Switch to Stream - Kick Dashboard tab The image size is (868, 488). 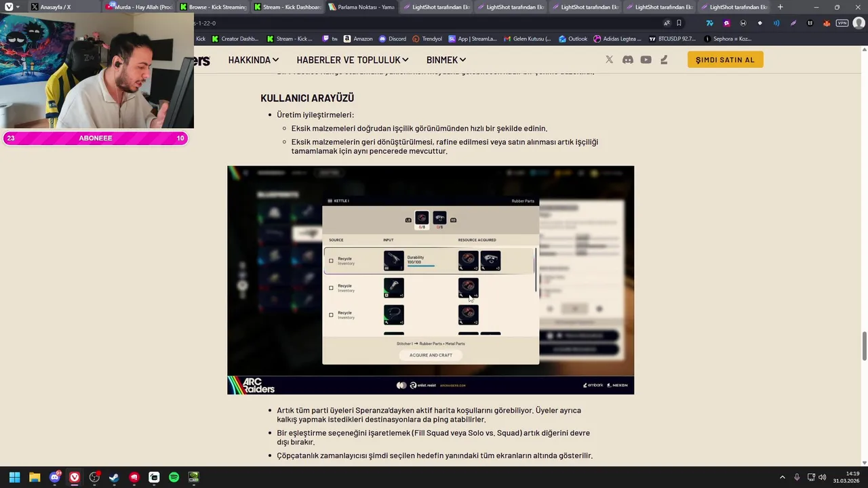[x=288, y=7]
